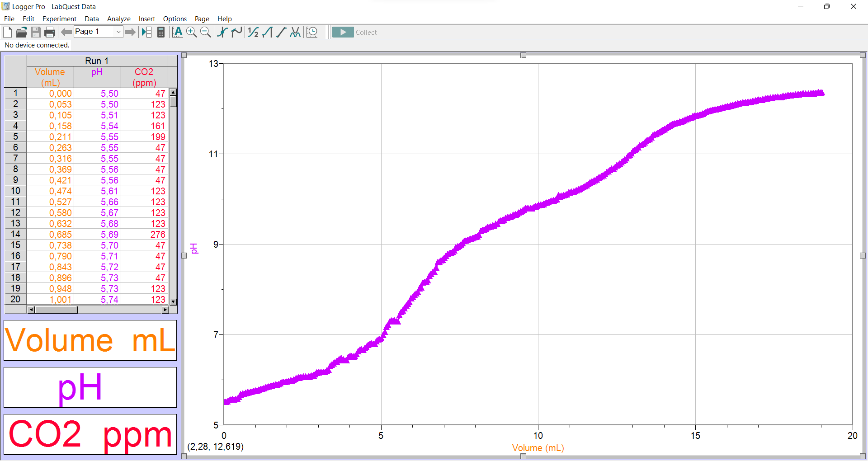
Task: Select the Zoom In magnifier tool
Action: point(192,32)
